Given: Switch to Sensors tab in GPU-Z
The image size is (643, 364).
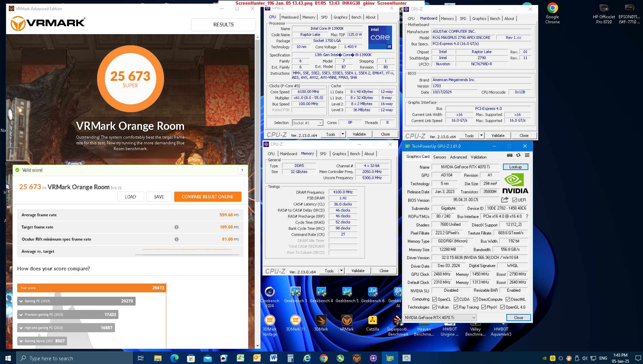Looking at the screenshot, I should 439,157.
